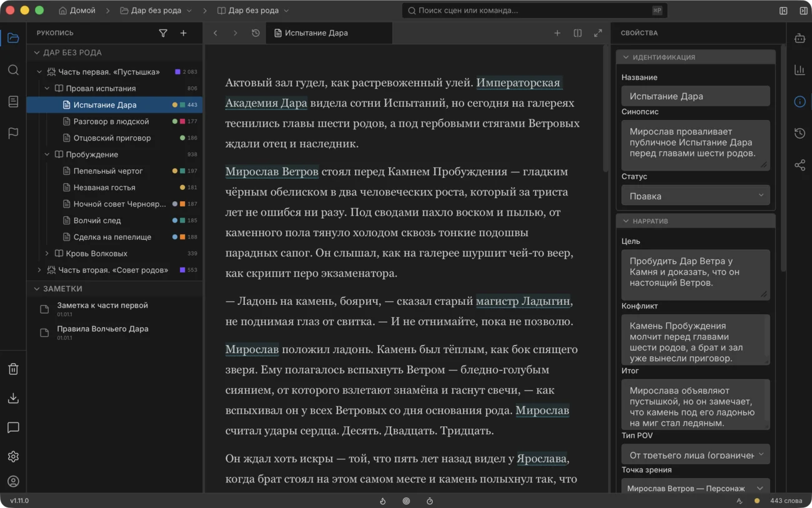Open the Тип POV dropdown
This screenshot has height=508, width=812.
695,455
